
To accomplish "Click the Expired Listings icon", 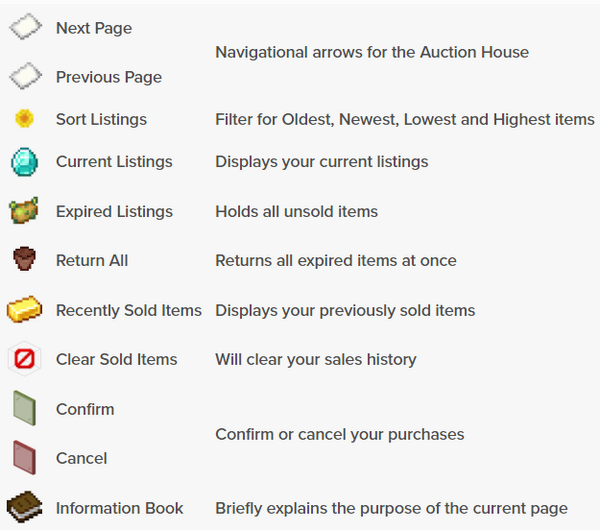I will pos(24,210).
